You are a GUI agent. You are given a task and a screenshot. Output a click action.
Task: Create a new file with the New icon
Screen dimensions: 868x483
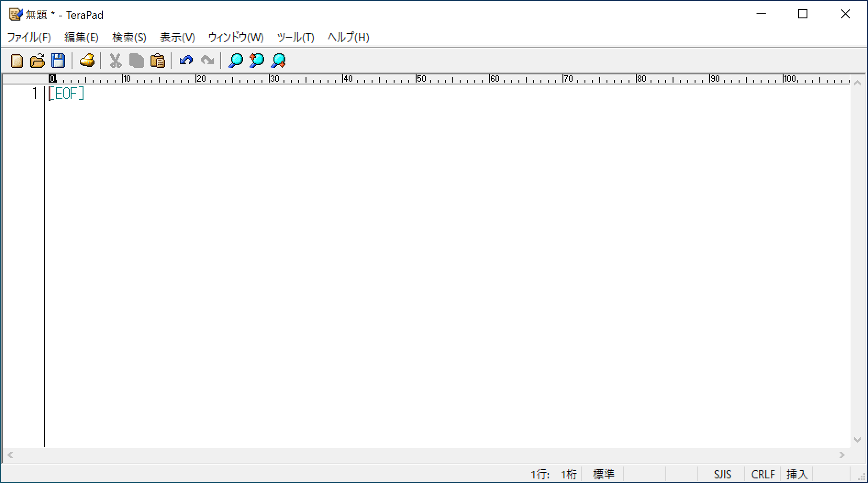[x=17, y=61]
